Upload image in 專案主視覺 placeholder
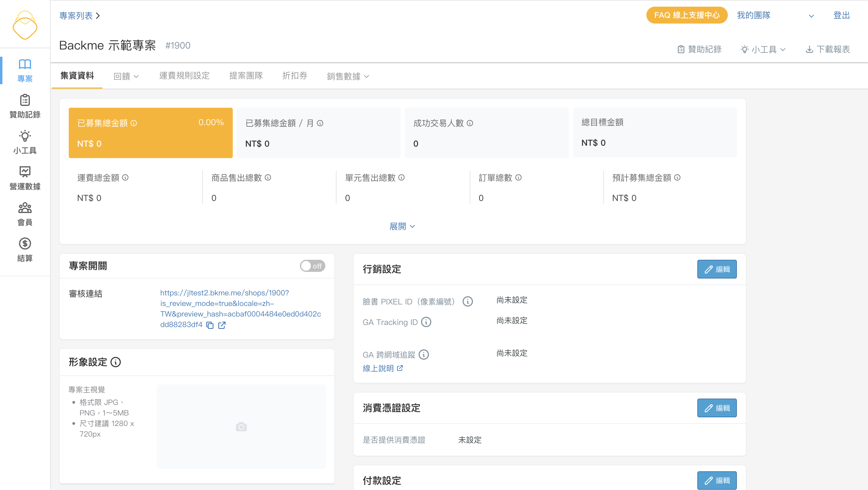 click(241, 427)
